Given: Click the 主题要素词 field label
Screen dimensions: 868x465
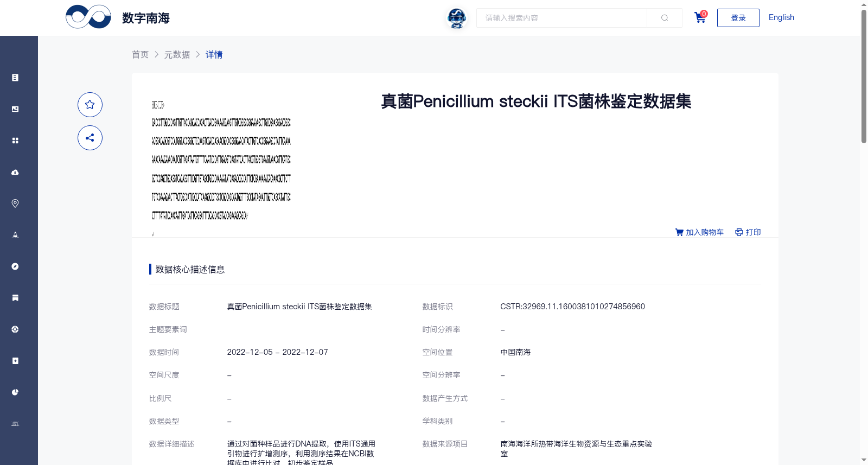Looking at the screenshot, I should [168, 329].
